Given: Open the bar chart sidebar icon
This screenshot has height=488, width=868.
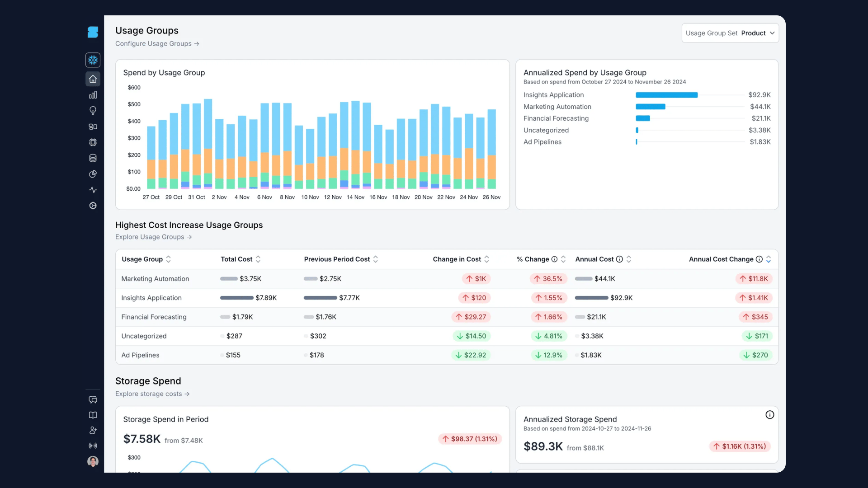Looking at the screenshot, I should point(93,95).
